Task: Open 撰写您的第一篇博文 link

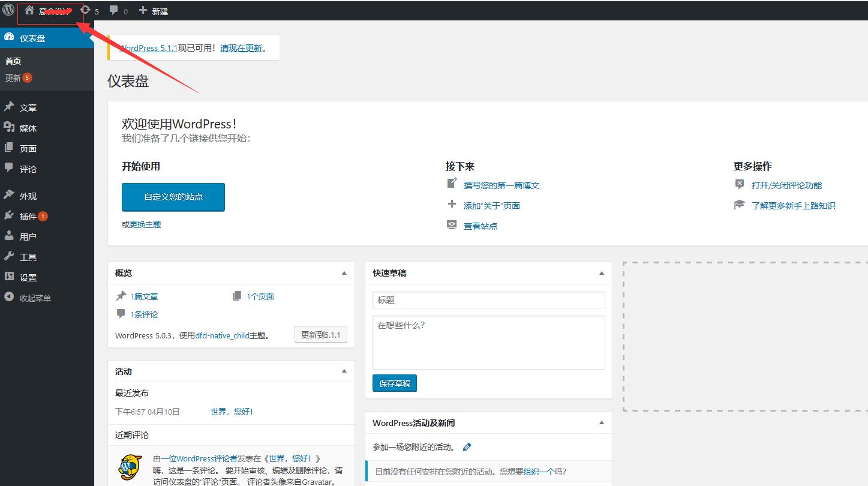Action: tap(501, 185)
